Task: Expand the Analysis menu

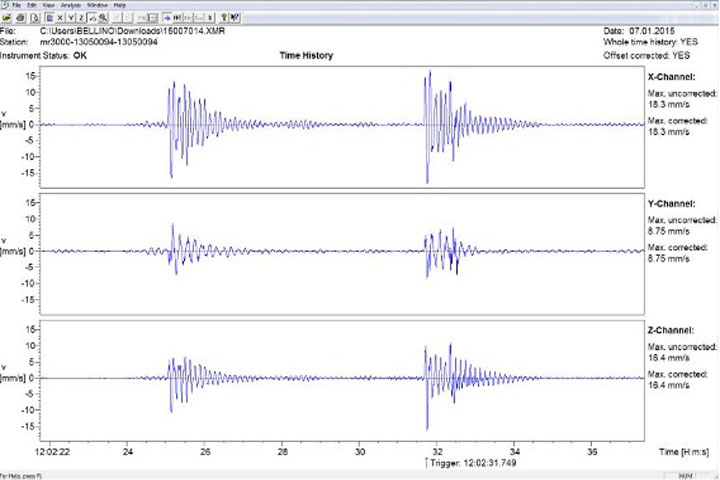Action: (71, 5)
